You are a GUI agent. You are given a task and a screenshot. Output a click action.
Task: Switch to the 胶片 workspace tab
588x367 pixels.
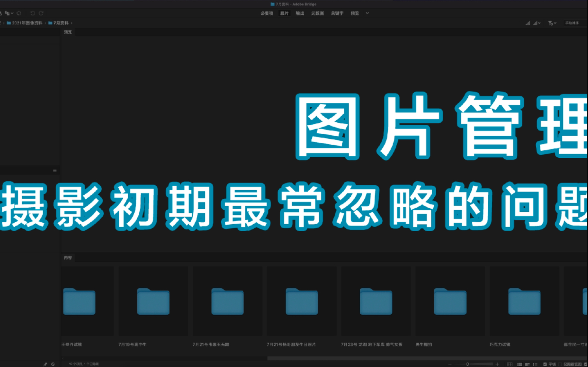tap(284, 13)
